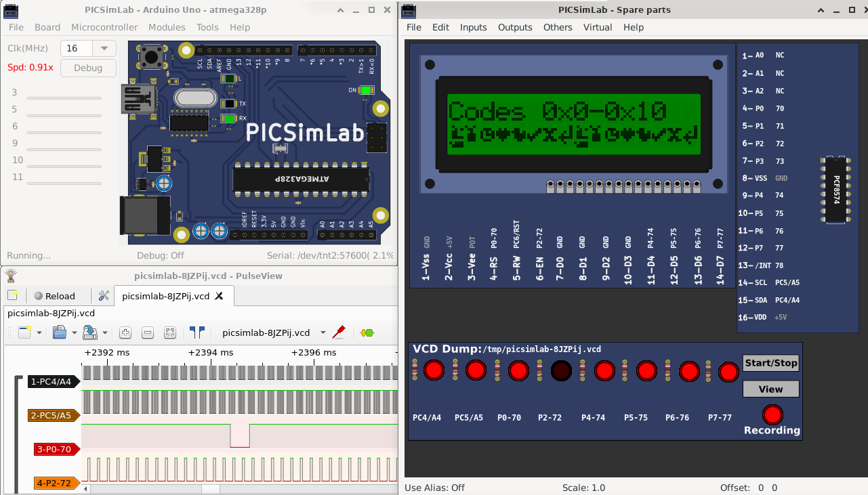Click the PC4/A4 red LED in VCD Dump

(x=434, y=370)
